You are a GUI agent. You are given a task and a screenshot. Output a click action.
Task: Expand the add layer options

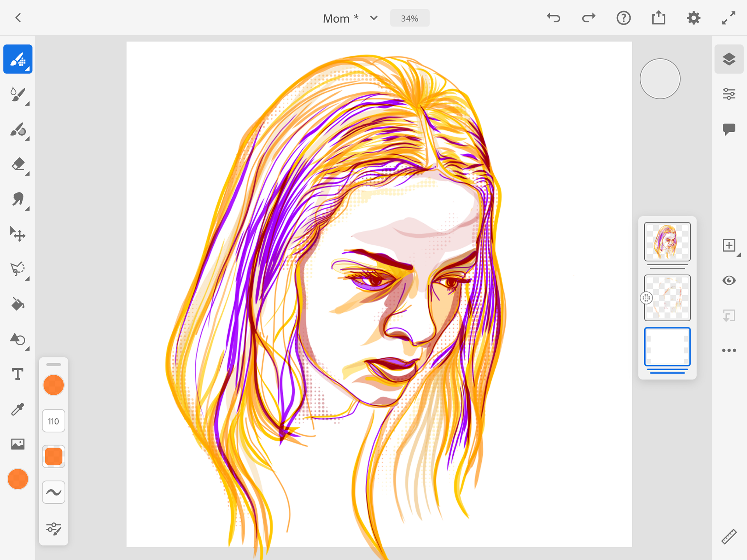click(x=729, y=246)
